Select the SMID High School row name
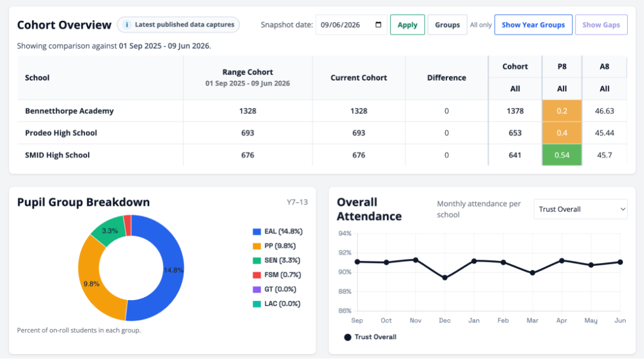 point(57,155)
